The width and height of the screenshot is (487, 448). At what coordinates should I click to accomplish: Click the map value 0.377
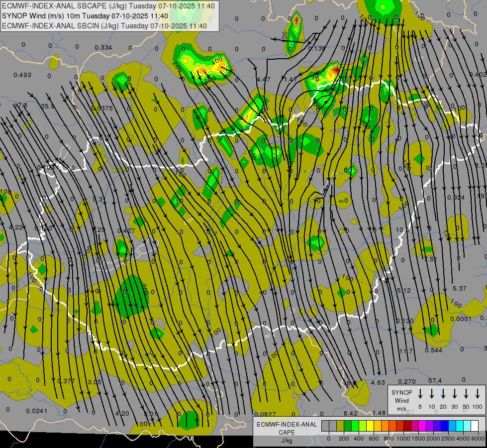[66, 381]
